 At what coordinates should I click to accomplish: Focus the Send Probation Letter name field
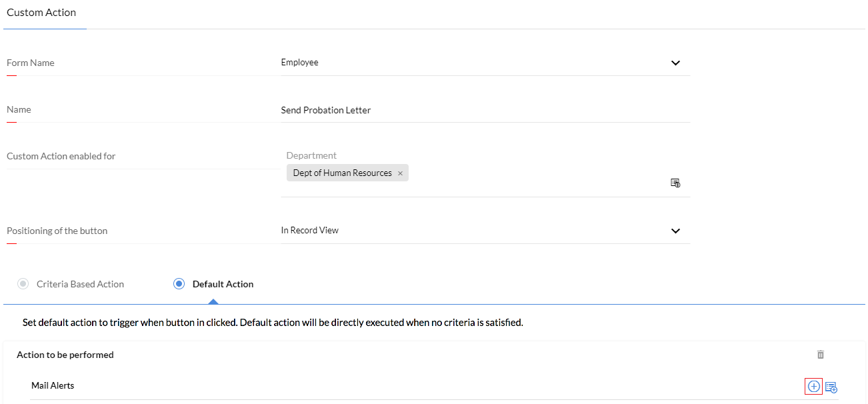coord(485,110)
